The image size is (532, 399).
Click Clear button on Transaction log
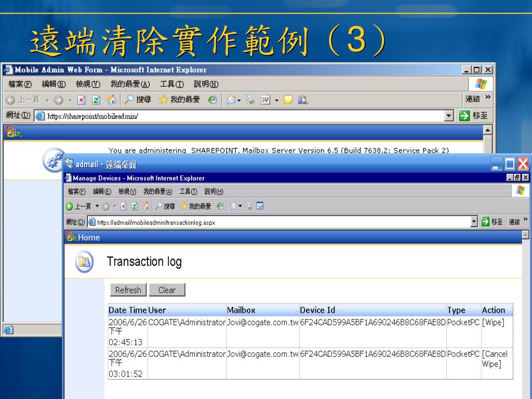coord(167,290)
